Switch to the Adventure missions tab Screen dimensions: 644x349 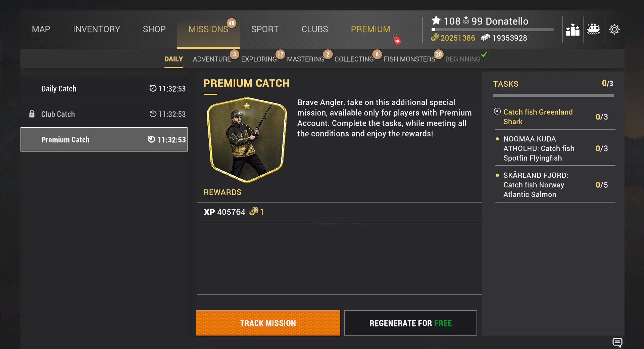click(212, 59)
